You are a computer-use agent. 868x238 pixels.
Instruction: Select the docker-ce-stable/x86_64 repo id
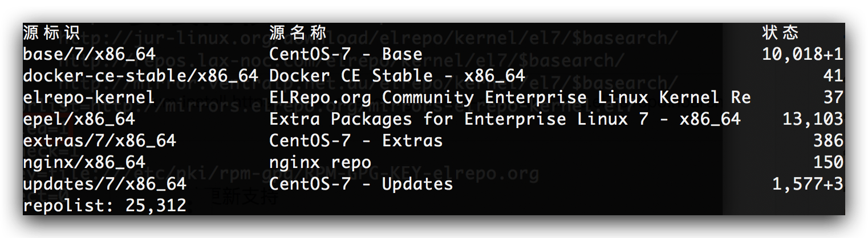pyautogui.click(x=141, y=76)
